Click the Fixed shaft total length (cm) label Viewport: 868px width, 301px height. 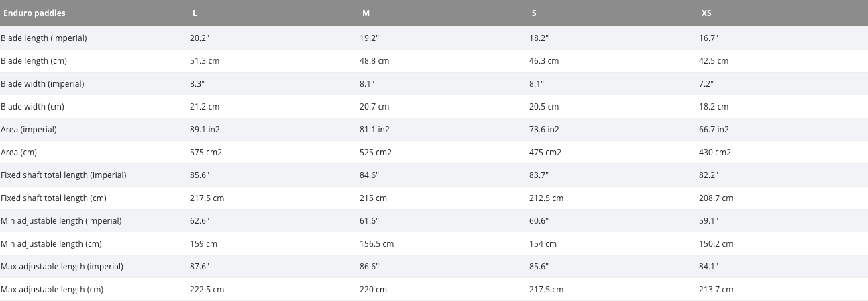pos(54,198)
